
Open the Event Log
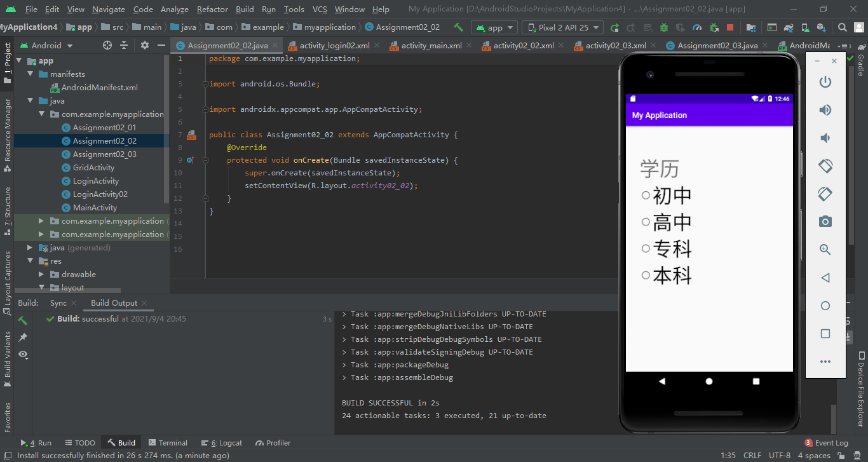coord(826,443)
